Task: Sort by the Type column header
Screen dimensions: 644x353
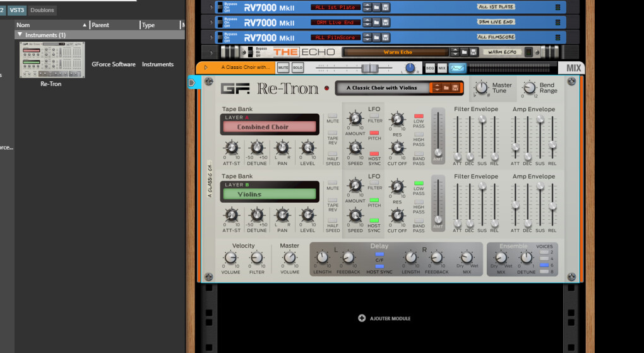Action: 160,25
